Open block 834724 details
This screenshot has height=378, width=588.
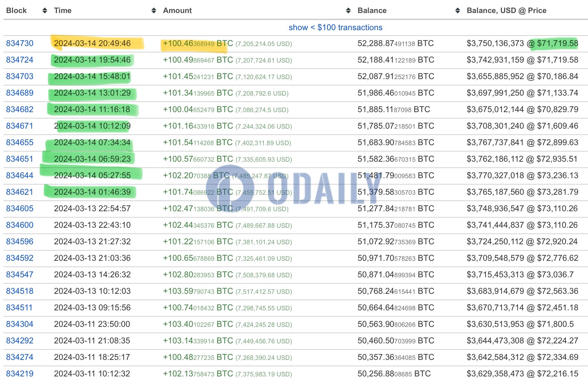click(20, 60)
